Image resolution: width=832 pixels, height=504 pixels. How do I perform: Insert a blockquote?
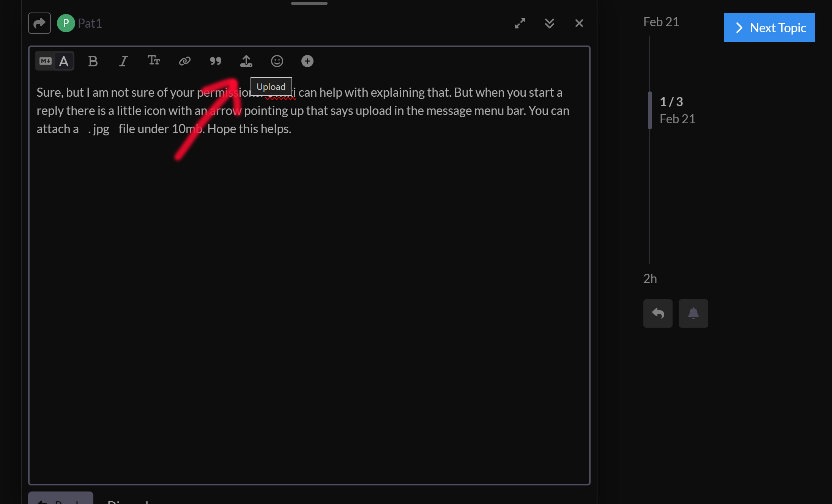(216, 61)
